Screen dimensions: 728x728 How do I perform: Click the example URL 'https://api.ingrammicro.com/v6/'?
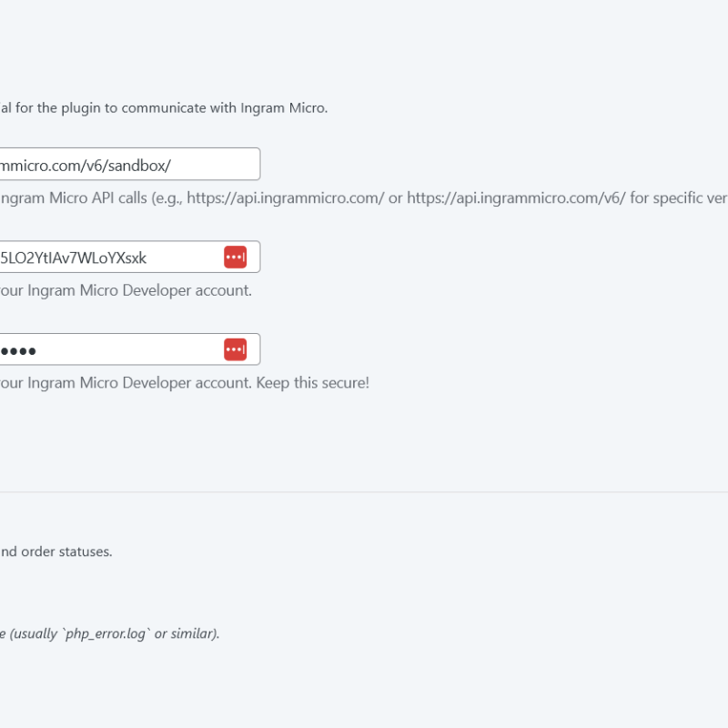pos(516,198)
